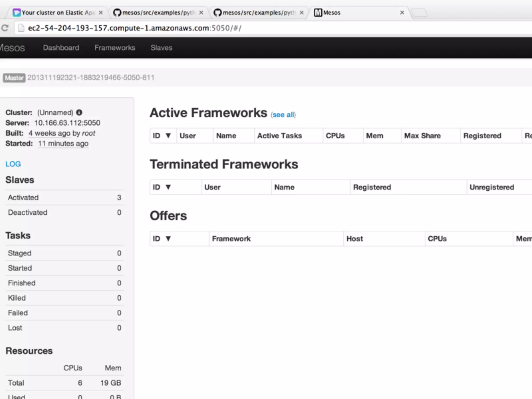Screen dimensions: 532x399
Task: Sort Offers table by the ID arrow
Action: (x=168, y=238)
